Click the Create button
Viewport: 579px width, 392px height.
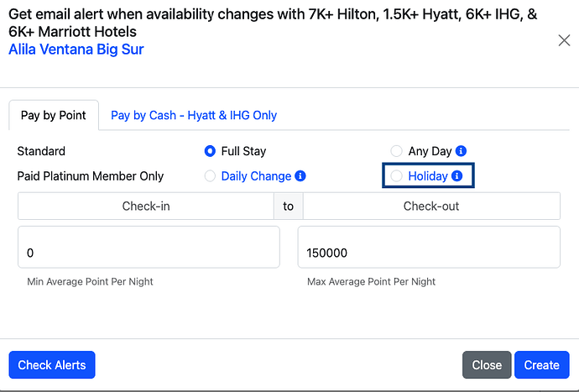click(x=542, y=364)
